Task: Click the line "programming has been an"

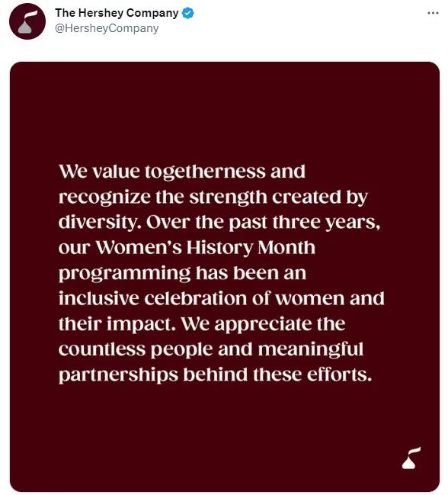Action: (x=182, y=274)
